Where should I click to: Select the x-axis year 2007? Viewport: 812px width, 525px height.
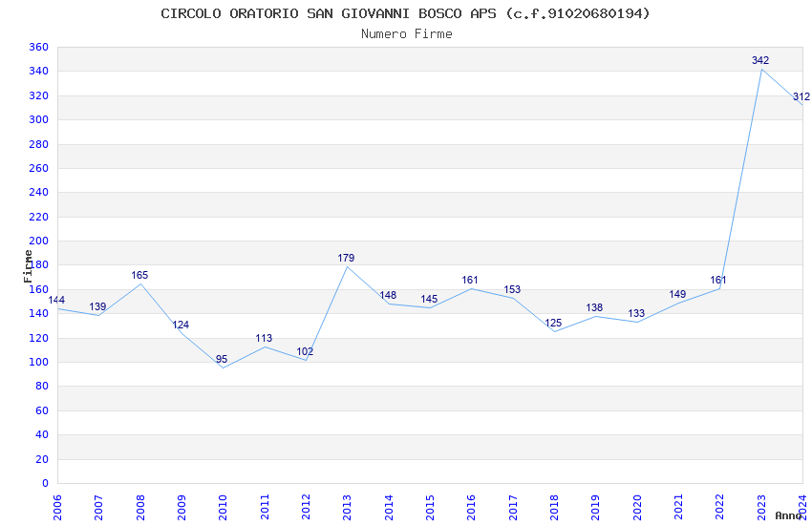99,508
